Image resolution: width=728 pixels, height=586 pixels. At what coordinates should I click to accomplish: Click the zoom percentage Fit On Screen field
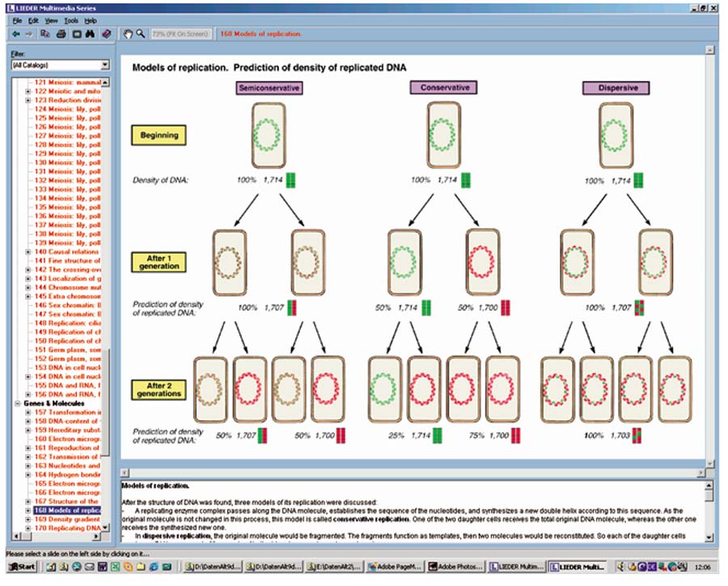click(x=181, y=34)
